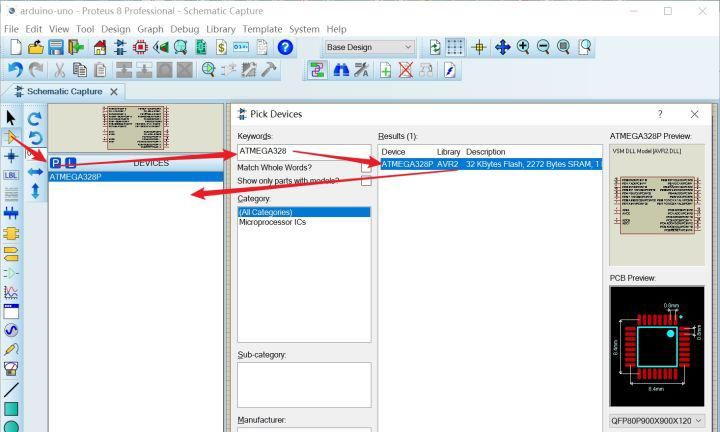Open the Debug menu
Image resolution: width=720 pixels, height=432 pixels.
tap(185, 29)
